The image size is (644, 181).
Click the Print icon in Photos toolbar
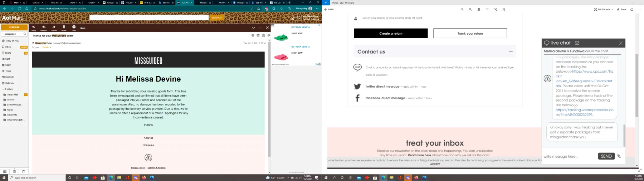[x=632, y=9]
